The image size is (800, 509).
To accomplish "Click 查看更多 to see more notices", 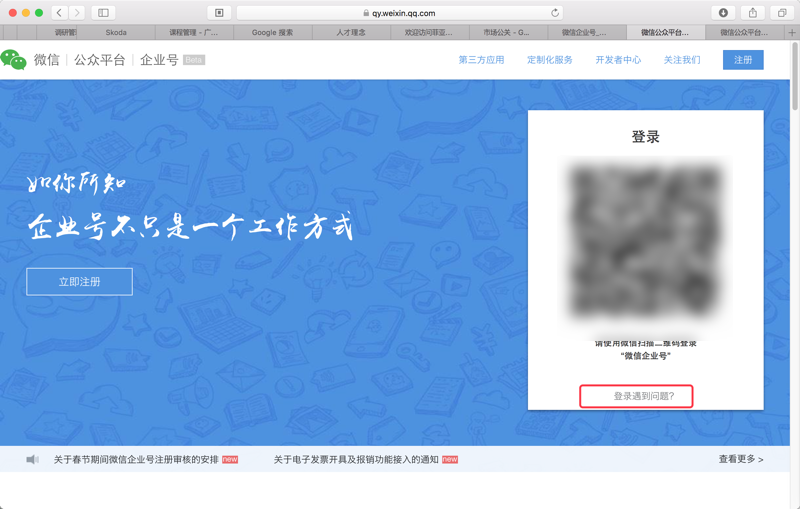I will 741,459.
